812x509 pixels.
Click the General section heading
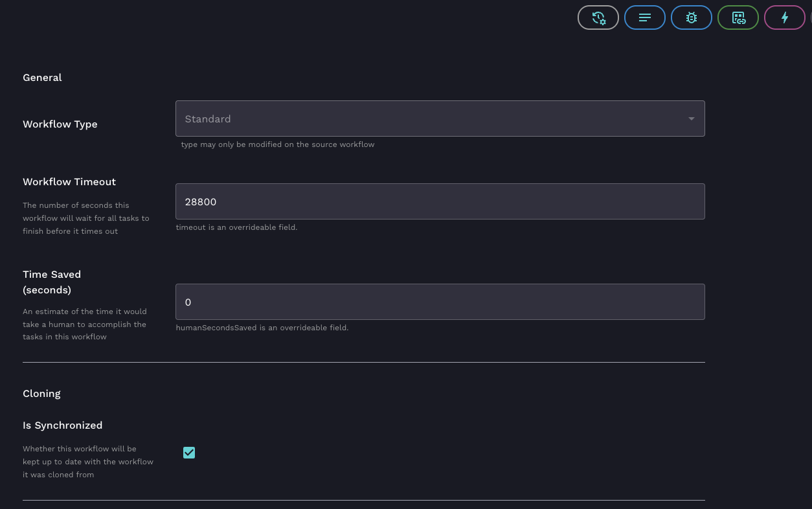click(42, 78)
